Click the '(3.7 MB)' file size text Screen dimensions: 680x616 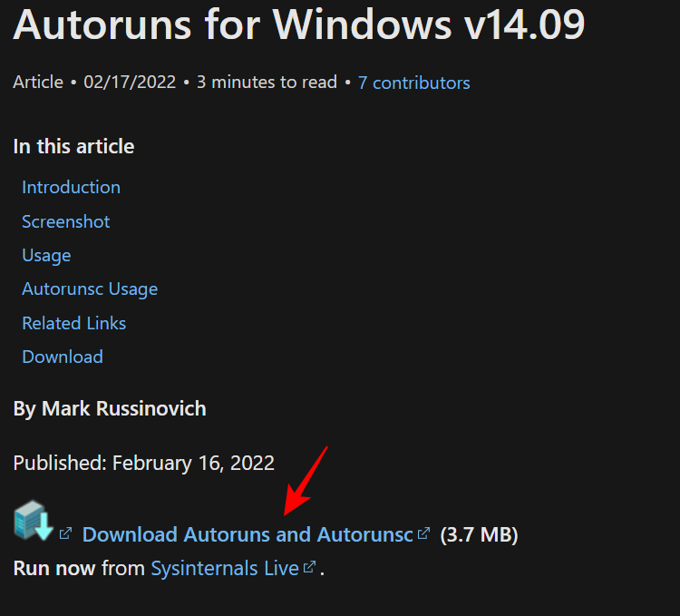(479, 534)
